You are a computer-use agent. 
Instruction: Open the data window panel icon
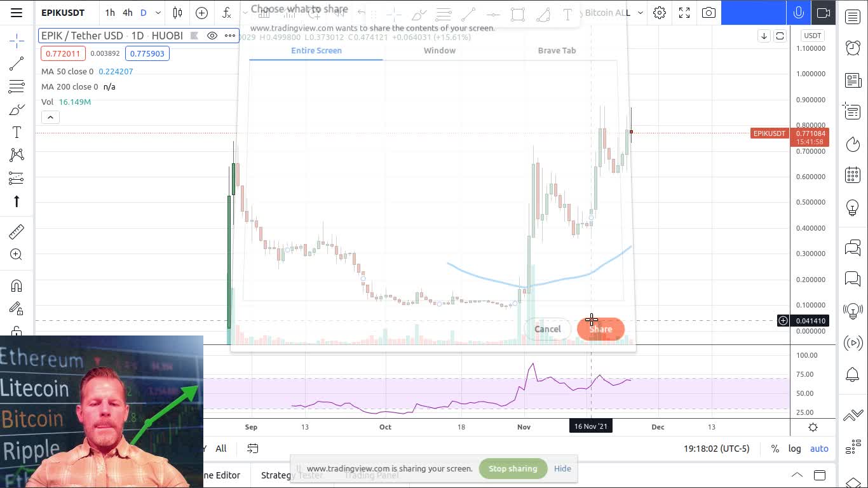pyautogui.click(x=853, y=112)
